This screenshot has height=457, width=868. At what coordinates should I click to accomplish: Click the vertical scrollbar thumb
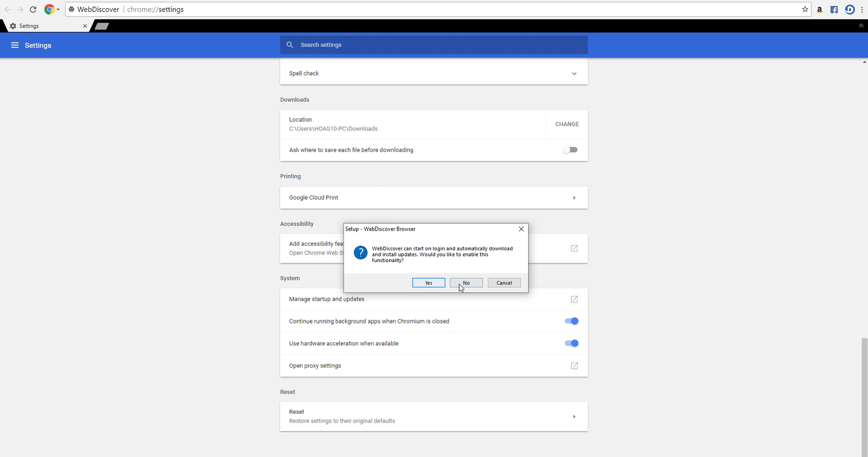click(864, 397)
